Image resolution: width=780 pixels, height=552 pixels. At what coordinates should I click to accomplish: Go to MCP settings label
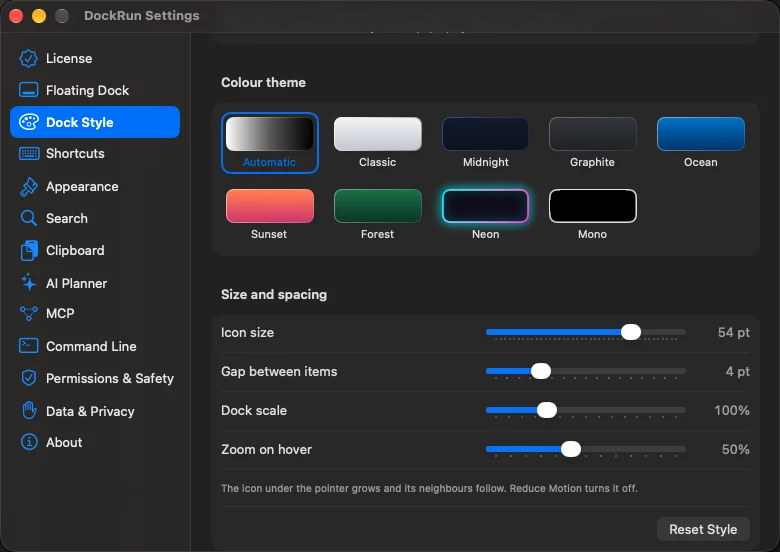click(x=60, y=313)
